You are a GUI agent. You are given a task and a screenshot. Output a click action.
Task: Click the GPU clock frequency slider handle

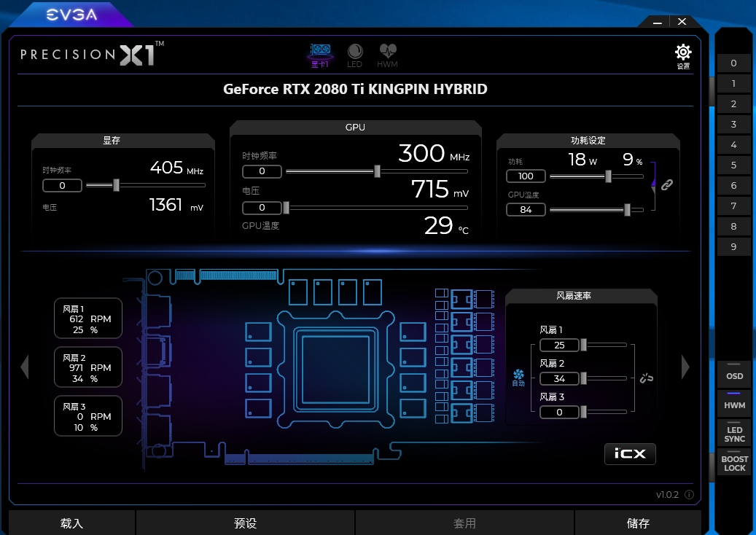[377, 171]
